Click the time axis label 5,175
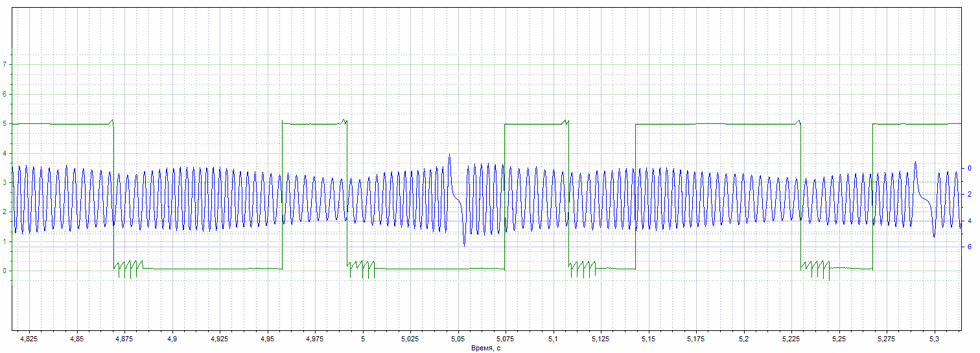980x353 pixels. pos(695,339)
